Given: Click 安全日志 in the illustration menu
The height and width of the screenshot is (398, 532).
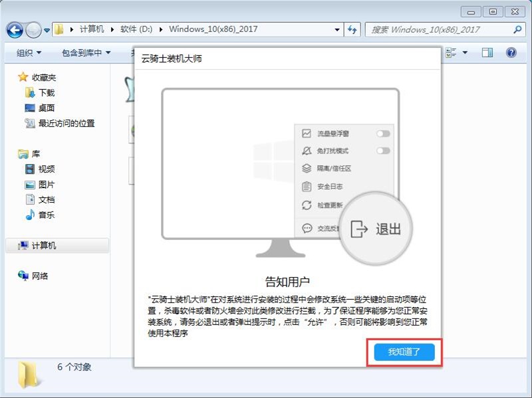Looking at the screenshot, I should click(x=330, y=187).
